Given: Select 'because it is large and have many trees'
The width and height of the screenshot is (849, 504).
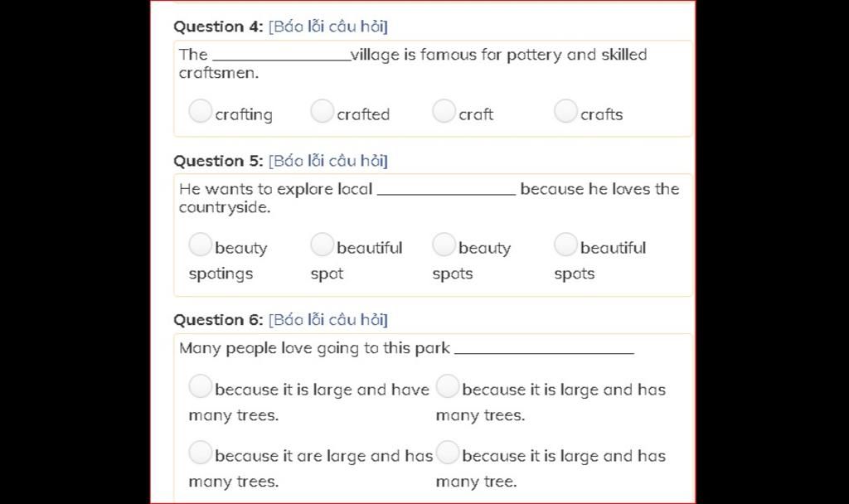Looking at the screenshot, I should 200,386.
